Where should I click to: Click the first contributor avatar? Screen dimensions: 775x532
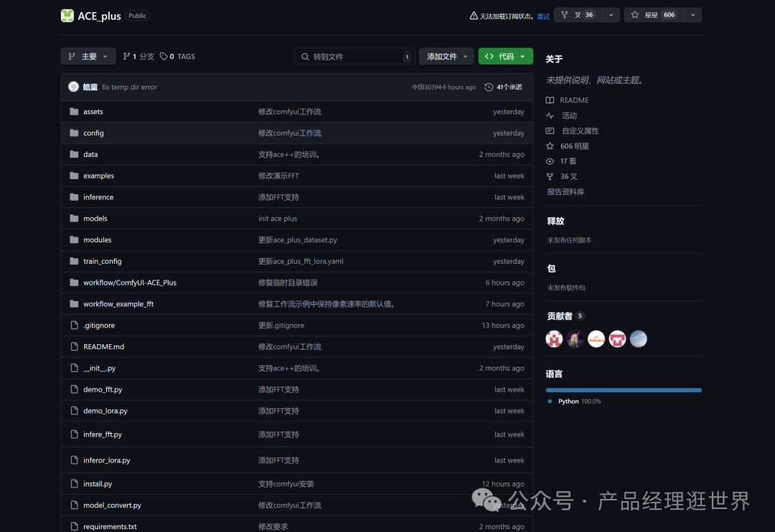pyautogui.click(x=554, y=339)
